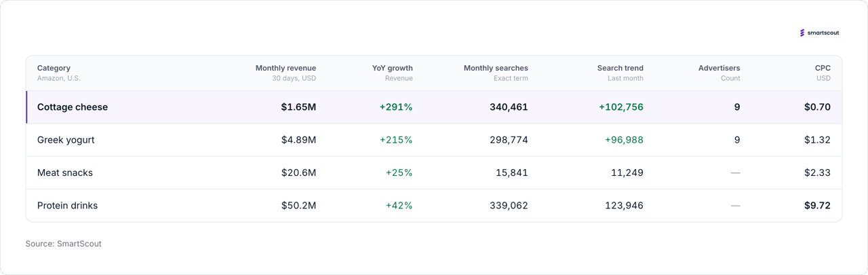This screenshot has height=275, width=868.
Task: Click the Source: SmartScout caption
Action: click(64, 244)
